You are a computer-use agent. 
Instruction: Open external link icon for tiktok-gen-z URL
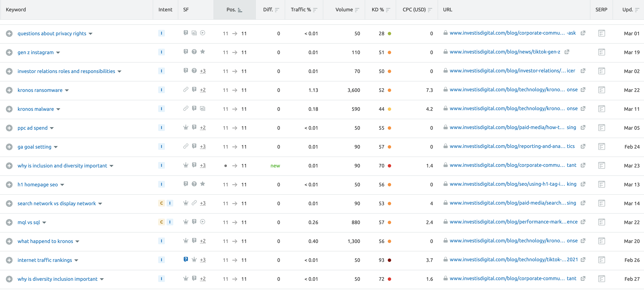click(567, 52)
